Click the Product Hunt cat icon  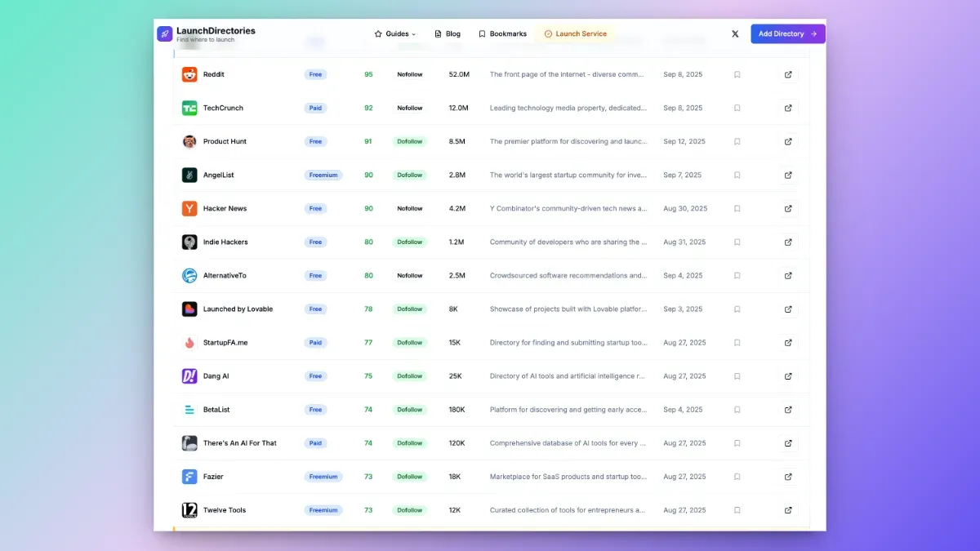click(189, 141)
